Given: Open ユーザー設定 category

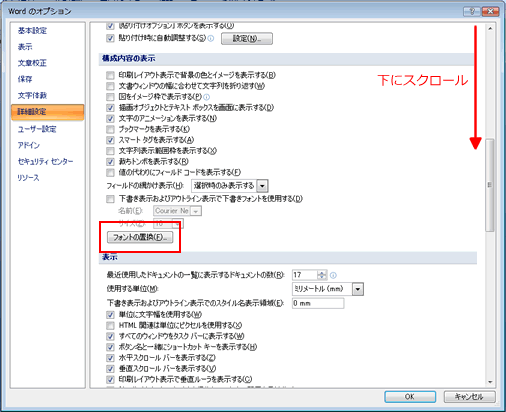Looking at the screenshot, I should (37, 129).
